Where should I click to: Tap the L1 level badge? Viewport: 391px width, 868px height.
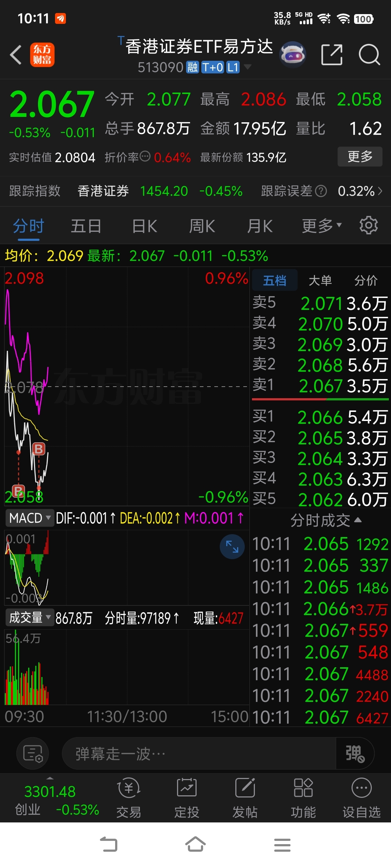click(x=233, y=67)
